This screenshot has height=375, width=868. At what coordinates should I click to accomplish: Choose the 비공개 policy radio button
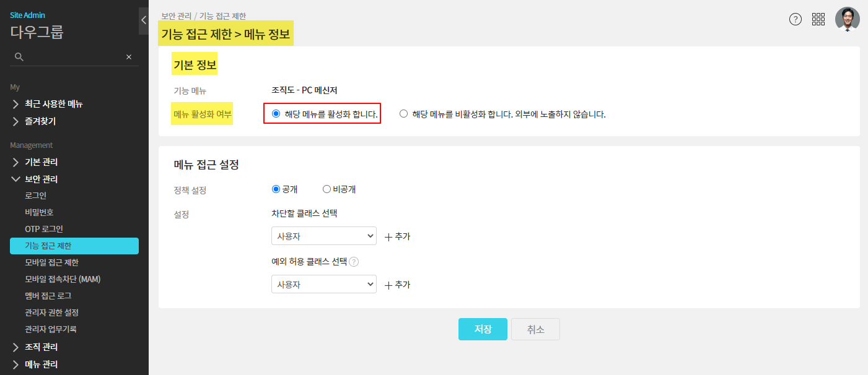[x=327, y=189]
